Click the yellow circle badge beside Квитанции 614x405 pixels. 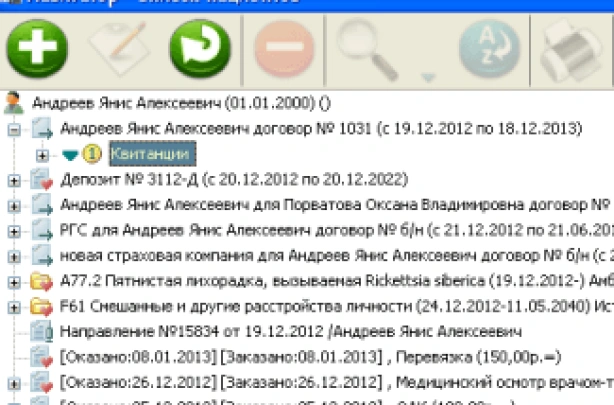coord(88,154)
